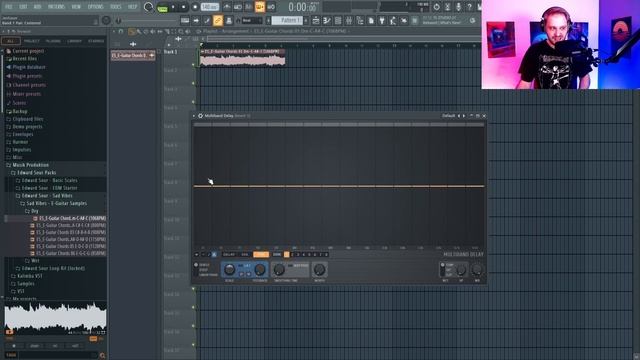
Task: Switch browser to the PROJECT tab
Action: coord(31,41)
